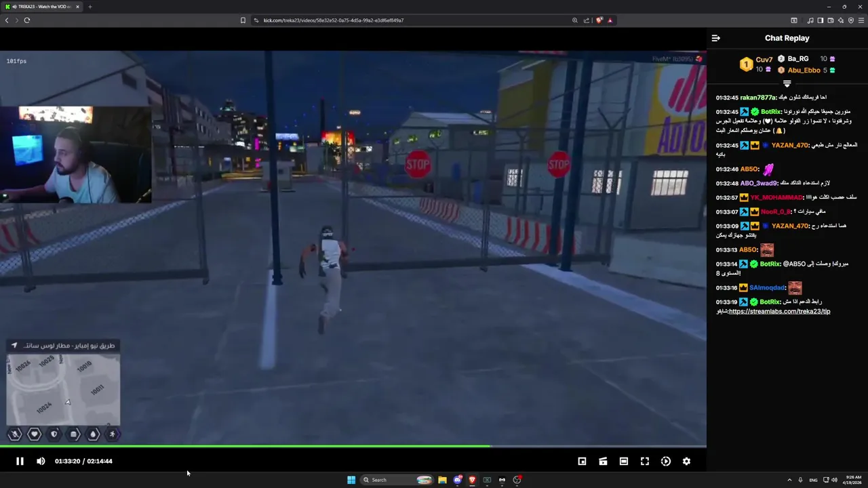This screenshot has width=868, height=488.
Task: Click the 01:33:20 elapsed time label
Action: tap(67, 461)
